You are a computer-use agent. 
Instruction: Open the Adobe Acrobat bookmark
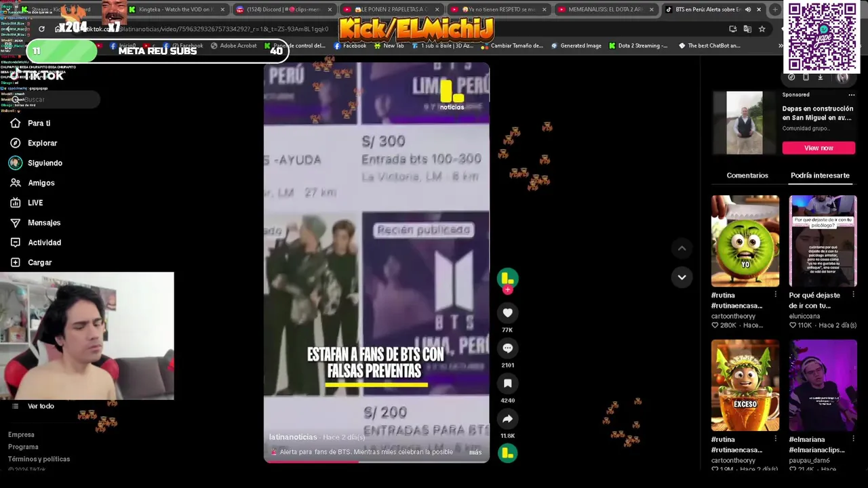(233, 45)
